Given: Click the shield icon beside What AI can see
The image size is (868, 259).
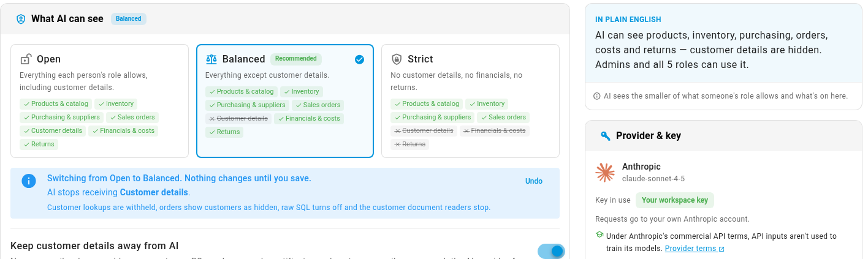Looking at the screenshot, I should (21, 19).
